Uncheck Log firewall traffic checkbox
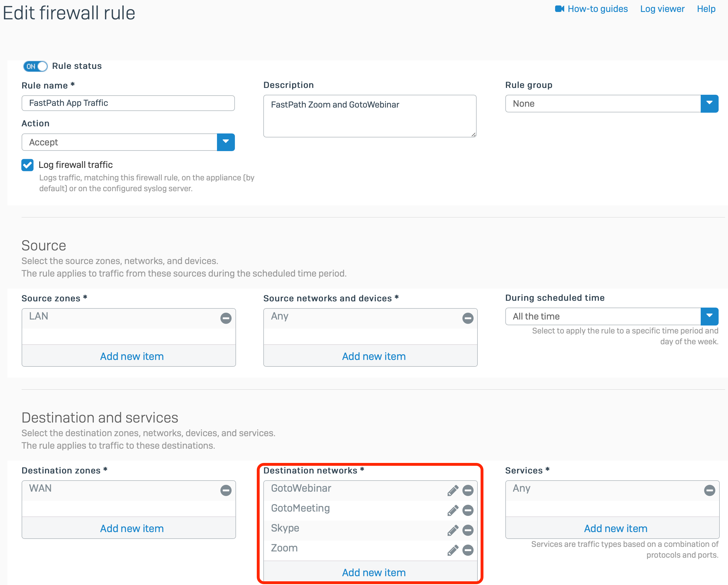728x585 pixels. pos(27,165)
